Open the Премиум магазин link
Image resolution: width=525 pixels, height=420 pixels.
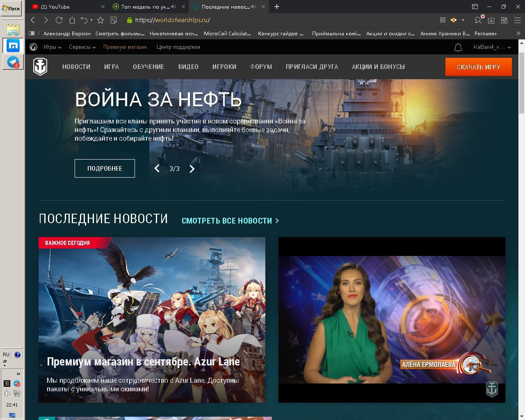pyautogui.click(x=125, y=47)
